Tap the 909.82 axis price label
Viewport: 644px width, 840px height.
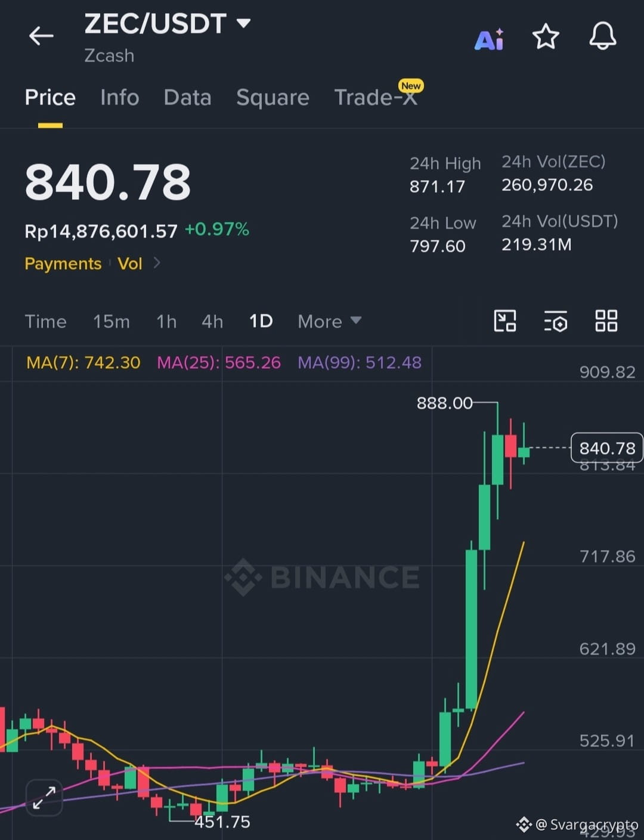tap(607, 372)
